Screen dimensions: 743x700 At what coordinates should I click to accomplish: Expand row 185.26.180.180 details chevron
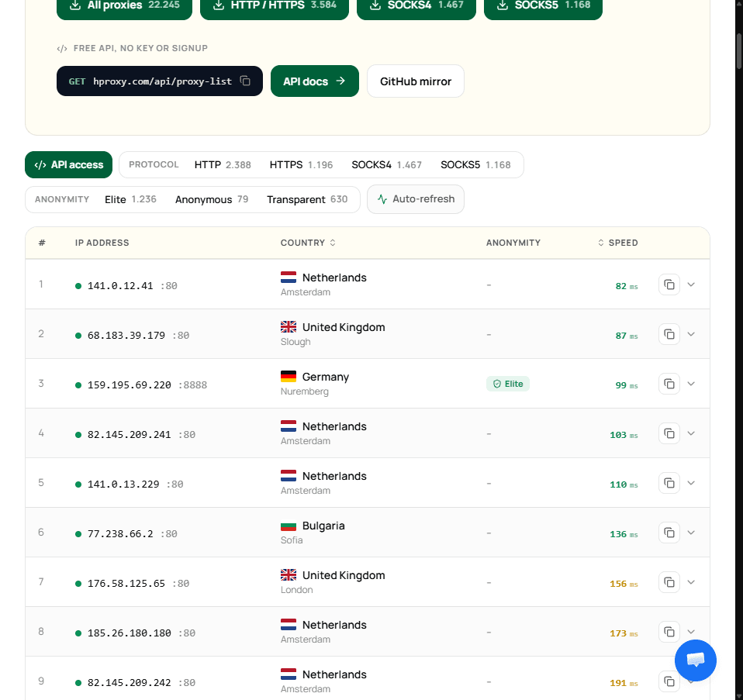691,632
